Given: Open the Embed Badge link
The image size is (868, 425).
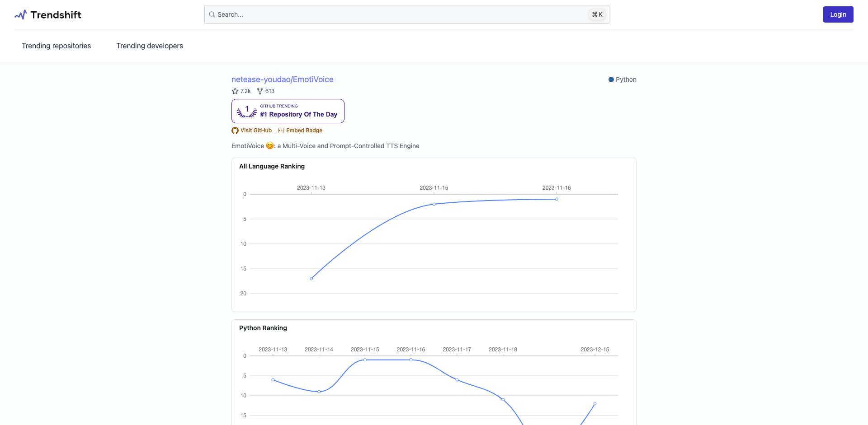Looking at the screenshot, I should pyautogui.click(x=304, y=131).
